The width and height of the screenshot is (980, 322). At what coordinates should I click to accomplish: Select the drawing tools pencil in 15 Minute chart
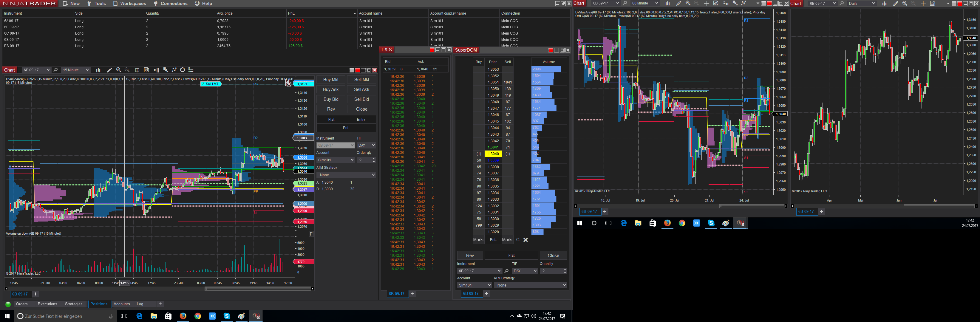[x=109, y=70]
